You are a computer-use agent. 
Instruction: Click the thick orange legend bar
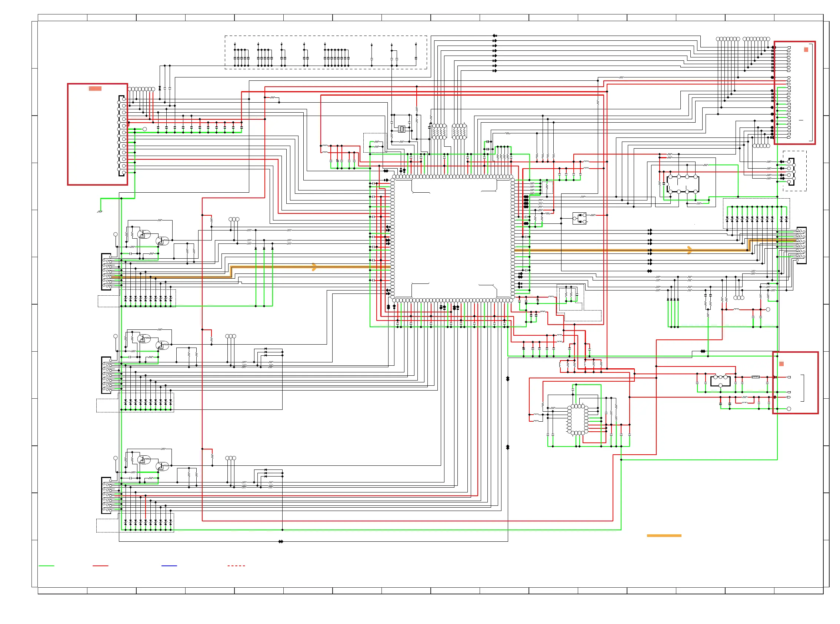664,535
